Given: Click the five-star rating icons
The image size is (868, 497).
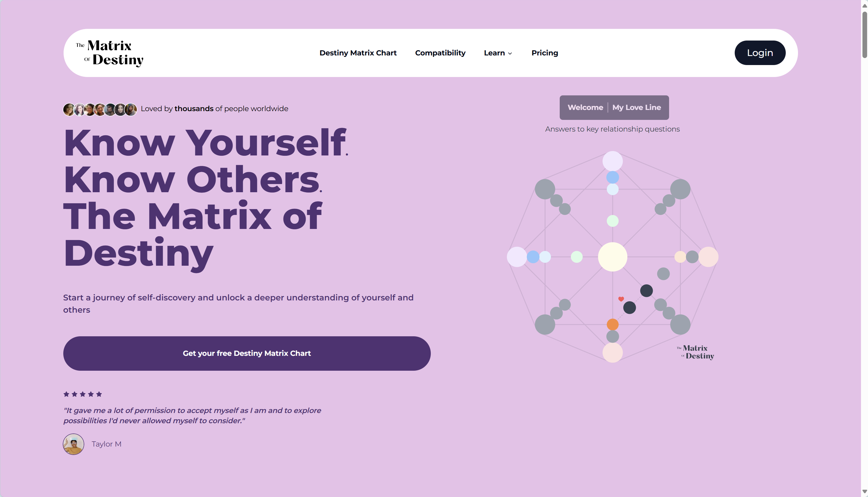Looking at the screenshot, I should pos(83,394).
